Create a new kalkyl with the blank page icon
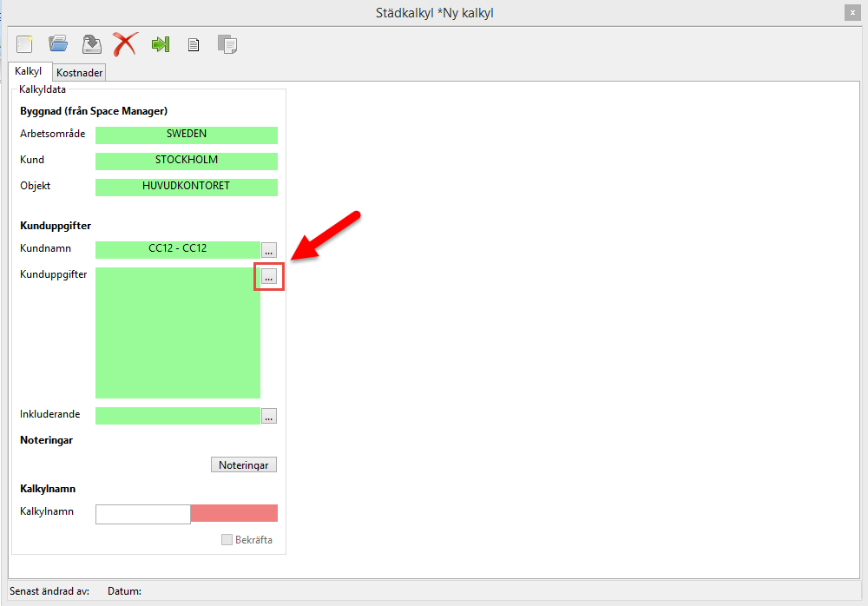The height and width of the screenshot is (606, 868). click(x=24, y=44)
